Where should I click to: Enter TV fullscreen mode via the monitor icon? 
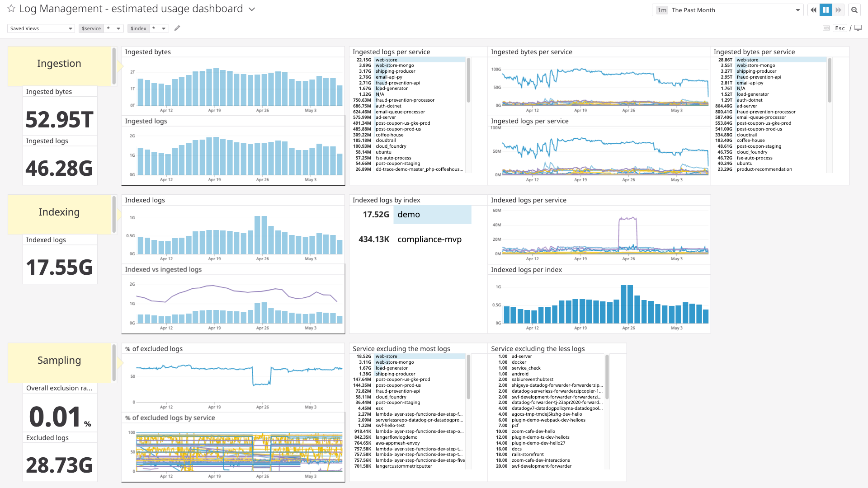click(859, 28)
